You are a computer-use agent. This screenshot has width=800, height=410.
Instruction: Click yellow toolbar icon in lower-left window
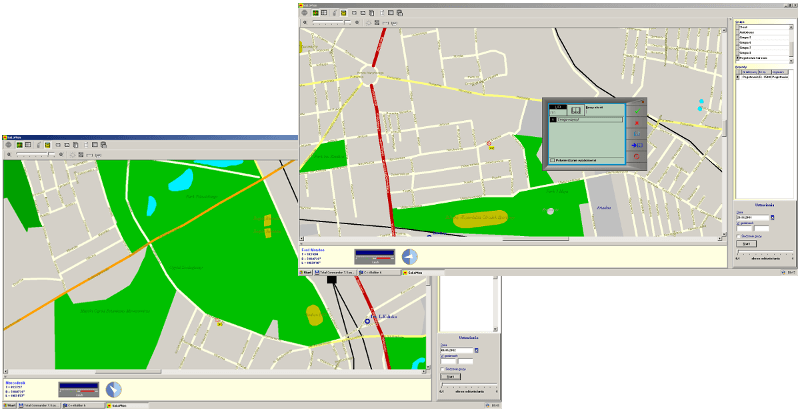(47, 145)
